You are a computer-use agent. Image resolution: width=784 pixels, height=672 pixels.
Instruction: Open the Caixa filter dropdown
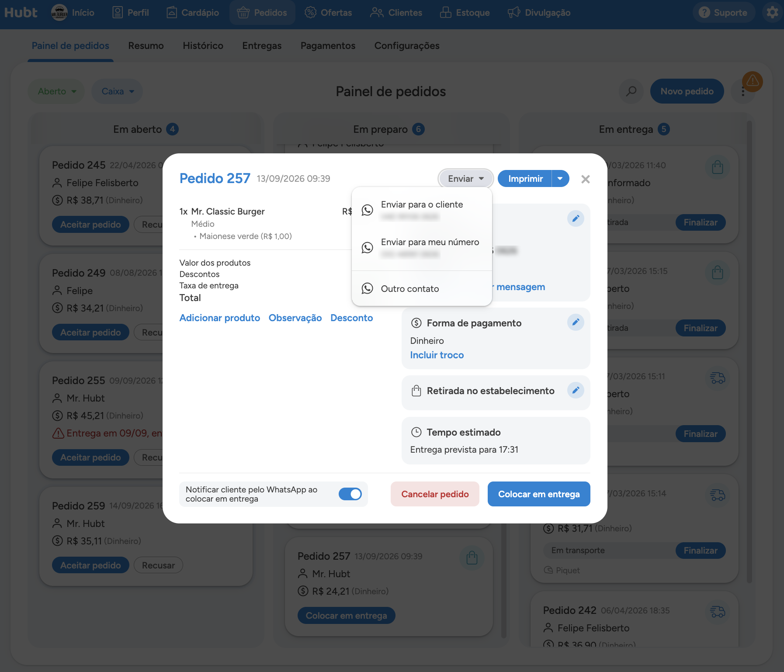[117, 91]
